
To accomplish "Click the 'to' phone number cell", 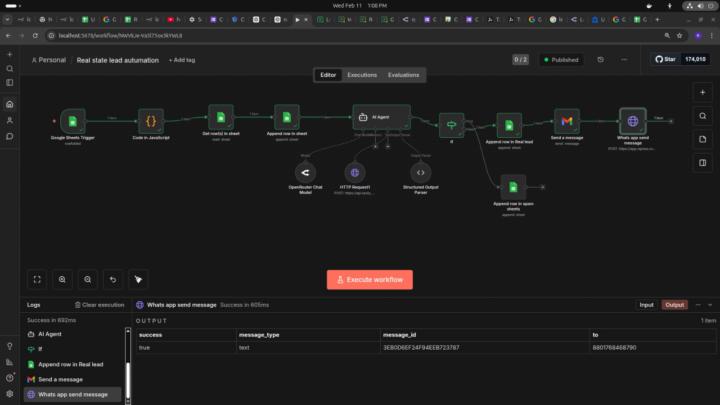I will pyautogui.click(x=652, y=348).
